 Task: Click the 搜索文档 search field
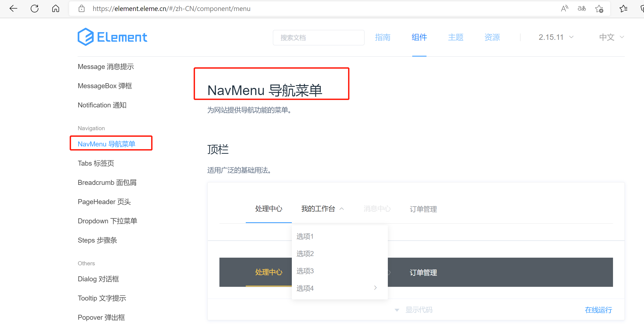318,38
